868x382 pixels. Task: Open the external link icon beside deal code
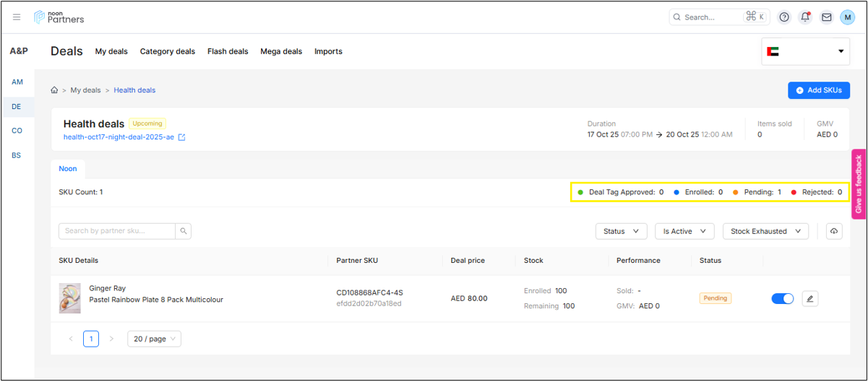pos(182,137)
